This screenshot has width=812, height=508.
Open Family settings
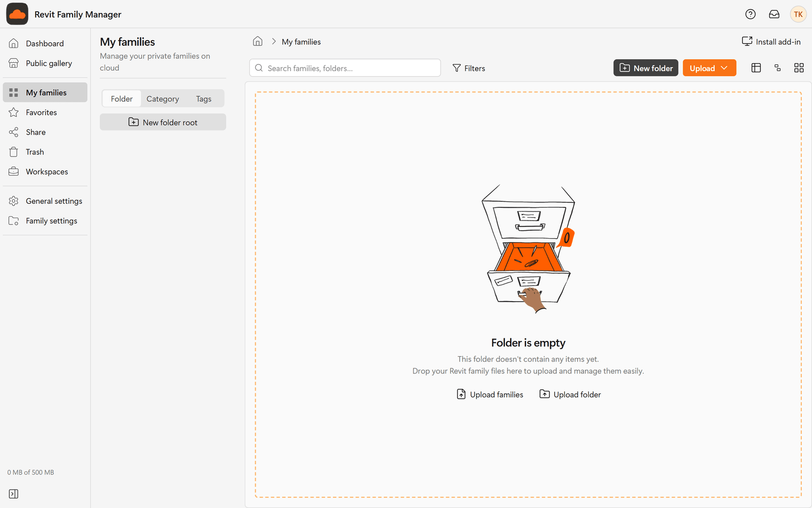coord(45,221)
